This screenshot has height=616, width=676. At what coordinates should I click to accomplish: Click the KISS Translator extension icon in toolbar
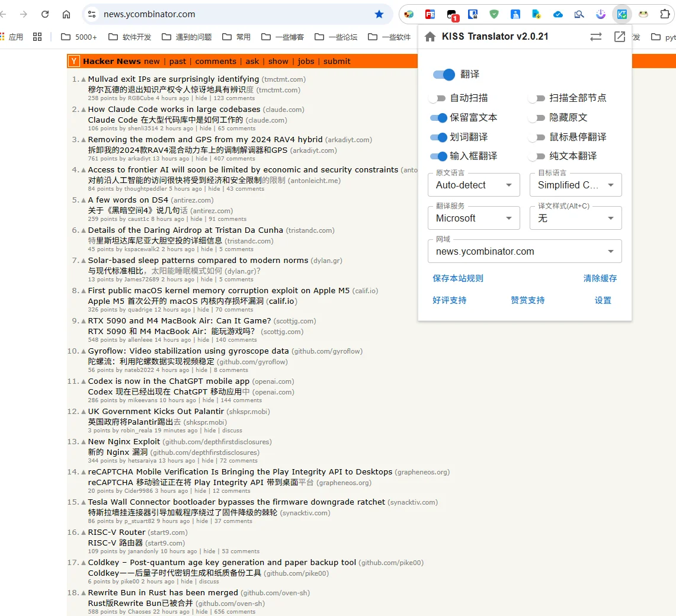[621, 14]
